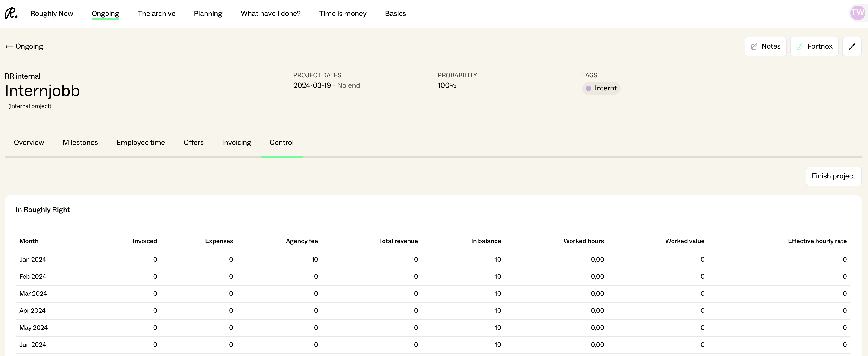The image size is (868, 356).
Task: Click the pencil edit project icon
Action: 851,47
